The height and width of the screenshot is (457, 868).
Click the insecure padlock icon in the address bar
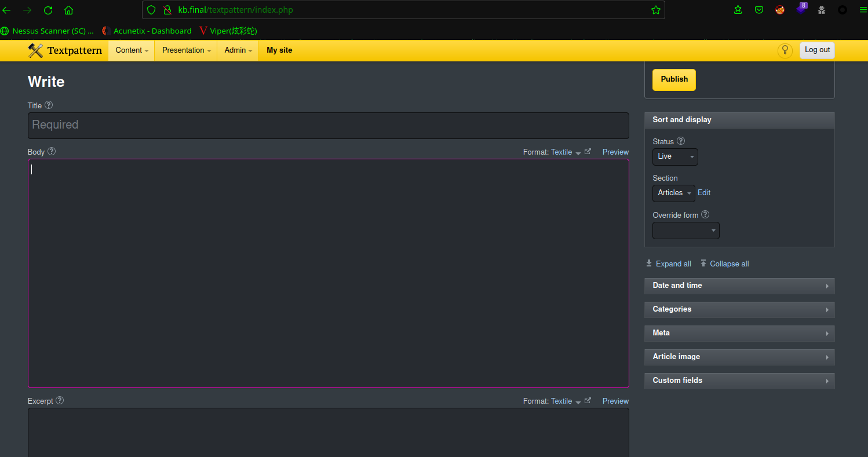167,10
